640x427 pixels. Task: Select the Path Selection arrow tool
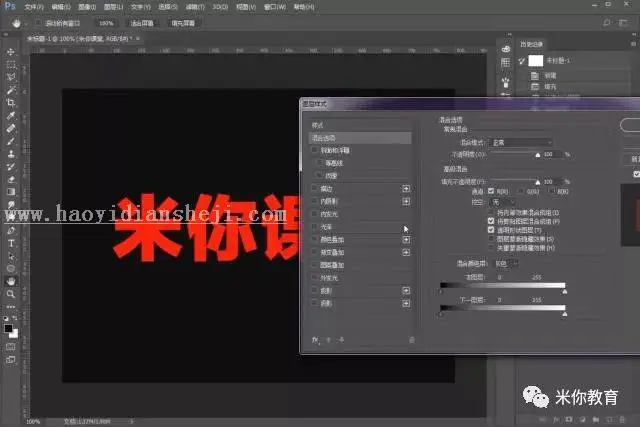[11, 256]
